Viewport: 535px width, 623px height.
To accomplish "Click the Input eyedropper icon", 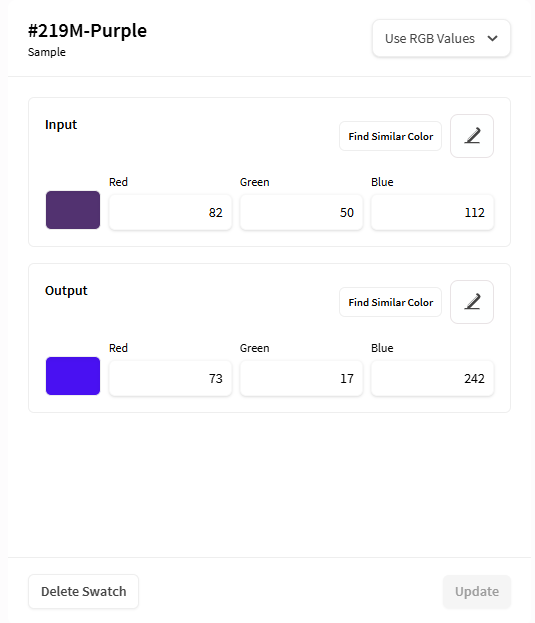I will [x=472, y=136].
